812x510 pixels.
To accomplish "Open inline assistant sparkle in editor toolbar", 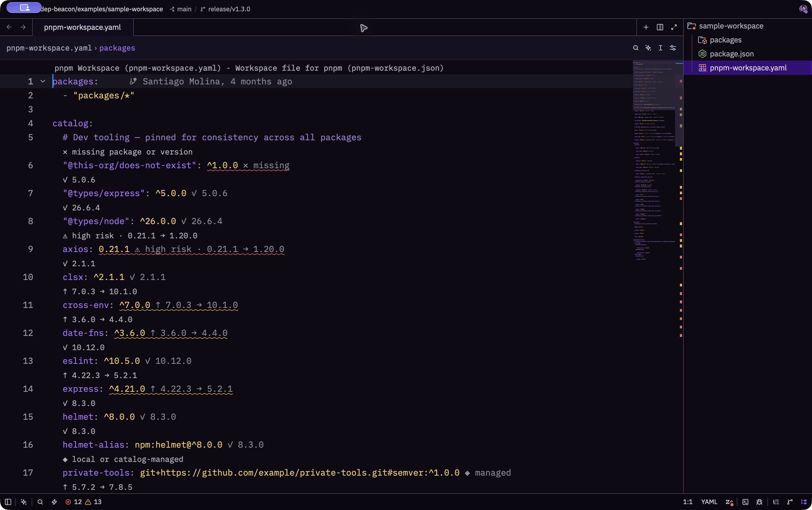I will coord(648,48).
